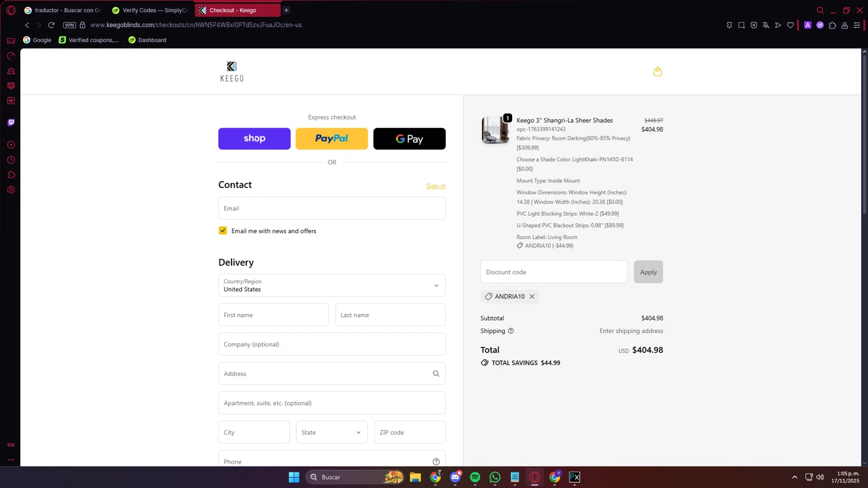Open a new tab with plus button
Screen dimensions: 868x488
(286, 10)
